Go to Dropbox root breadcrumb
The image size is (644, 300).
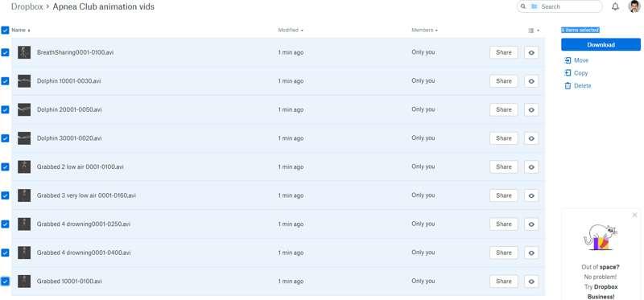click(x=27, y=6)
